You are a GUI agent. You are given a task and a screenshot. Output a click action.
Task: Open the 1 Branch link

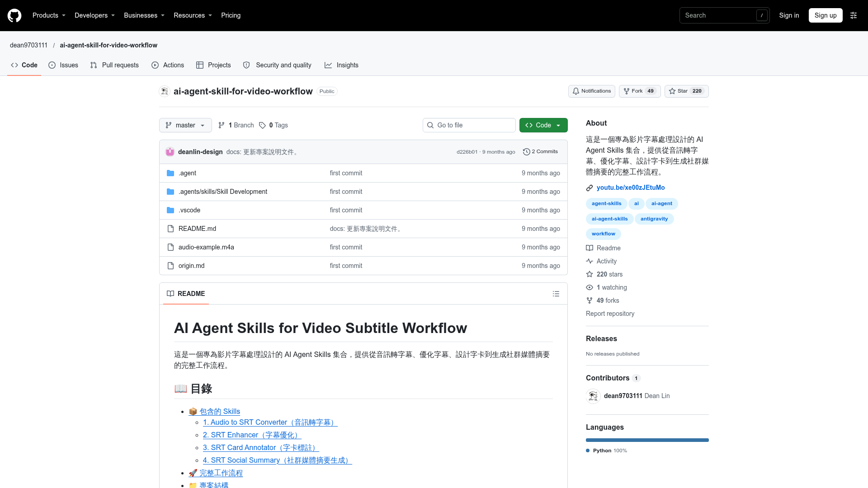point(236,125)
